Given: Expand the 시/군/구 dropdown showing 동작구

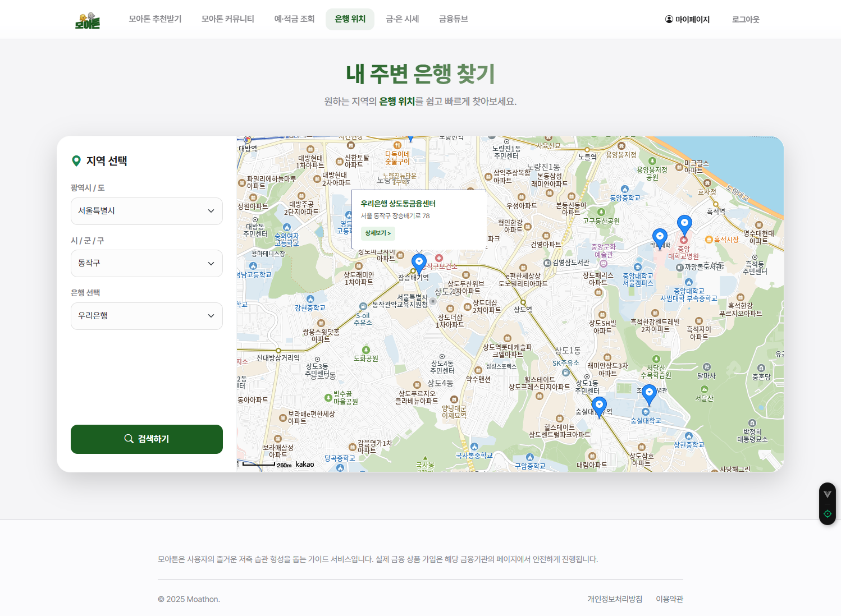Looking at the screenshot, I should [147, 263].
